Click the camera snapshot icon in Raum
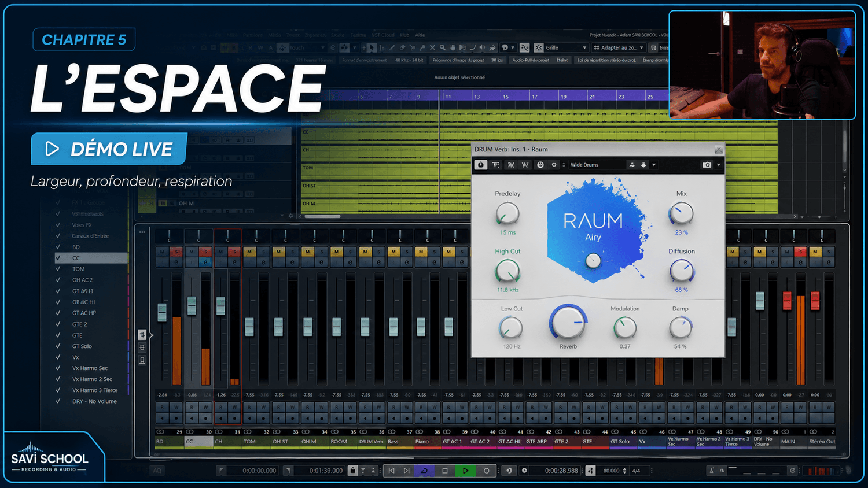868x488 pixels. tap(707, 165)
